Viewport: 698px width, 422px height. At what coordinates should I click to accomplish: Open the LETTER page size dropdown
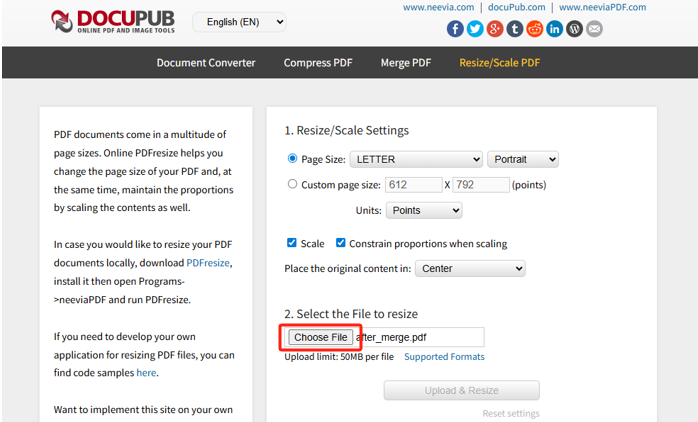click(x=416, y=159)
